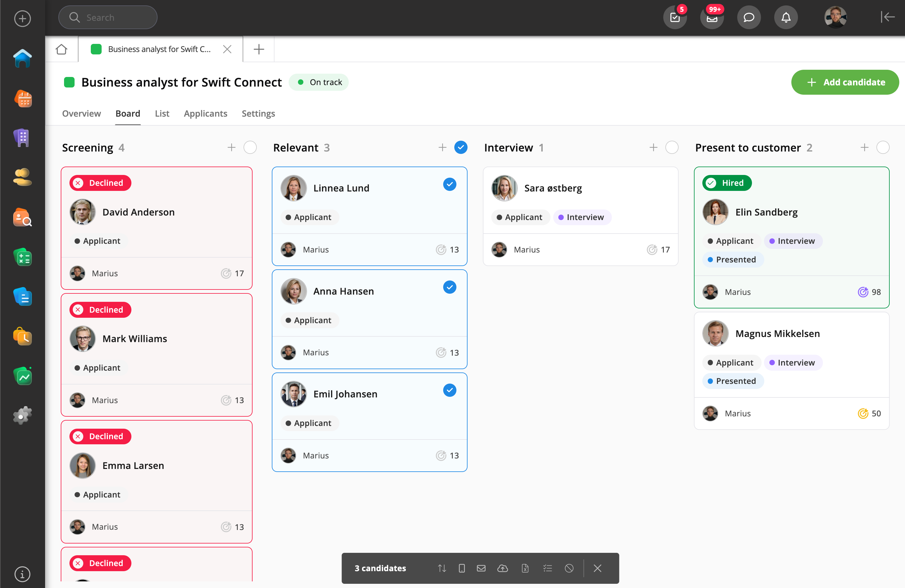Select all cards in Screening column
905x588 pixels.
point(250,148)
